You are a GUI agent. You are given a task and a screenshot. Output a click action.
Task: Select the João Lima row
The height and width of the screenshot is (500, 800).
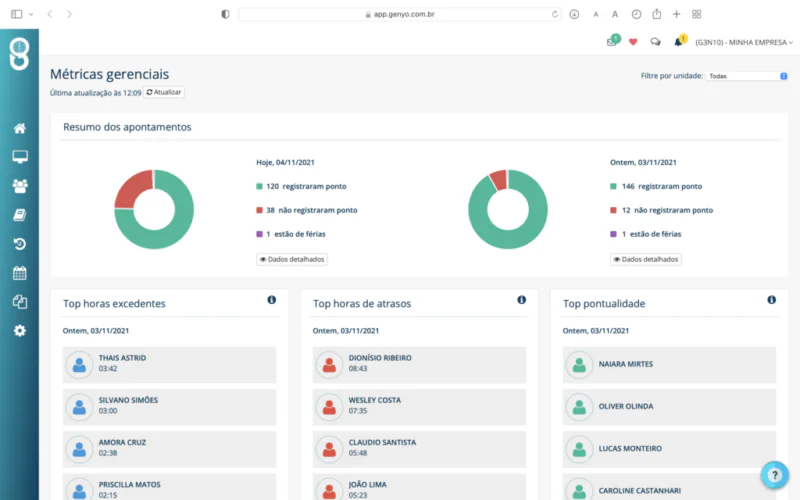419,487
